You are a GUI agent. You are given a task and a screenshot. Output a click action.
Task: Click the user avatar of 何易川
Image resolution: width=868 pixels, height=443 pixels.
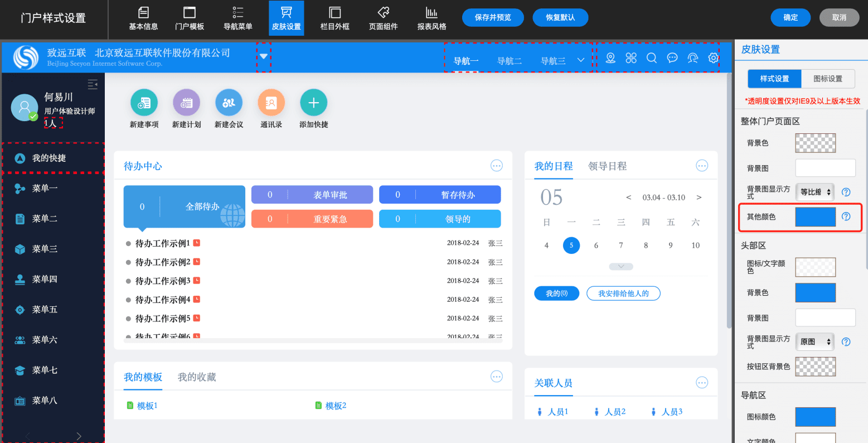point(25,108)
